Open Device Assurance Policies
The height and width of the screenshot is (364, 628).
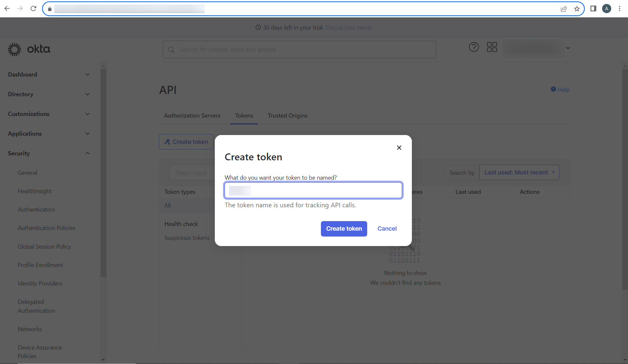click(x=40, y=352)
